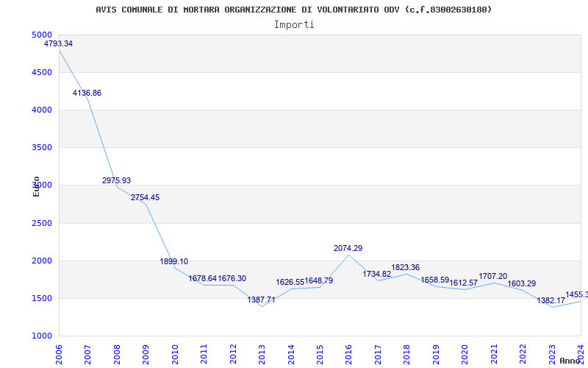Image resolution: width=588 pixels, height=368 pixels.
Task: Select the 2975.93 value label
Action: pos(116,180)
